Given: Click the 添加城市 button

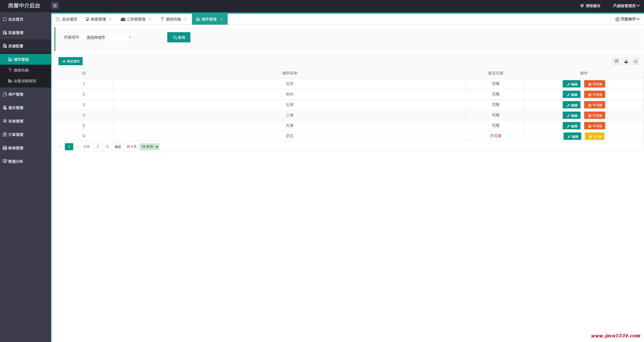Looking at the screenshot, I should point(71,61).
